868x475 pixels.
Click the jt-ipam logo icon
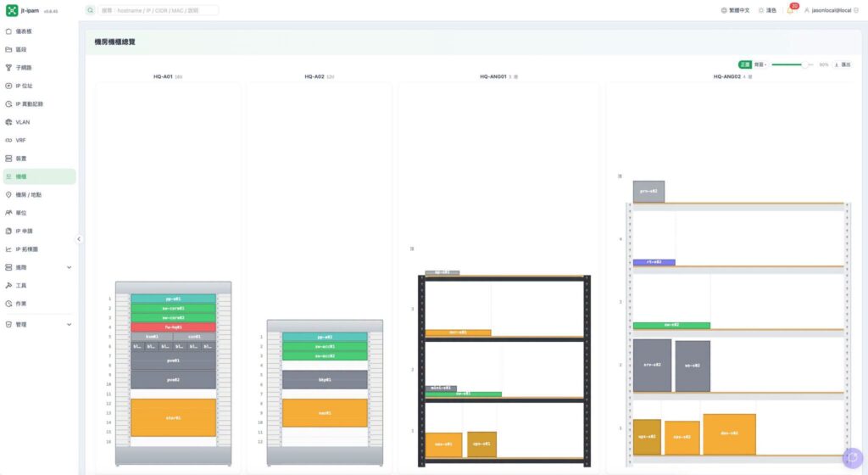pos(12,10)
